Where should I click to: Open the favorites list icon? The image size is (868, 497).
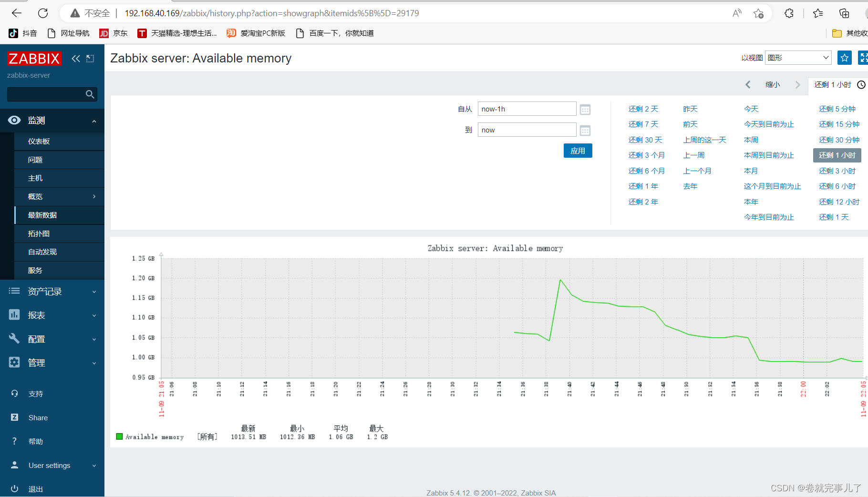(818, 13)
